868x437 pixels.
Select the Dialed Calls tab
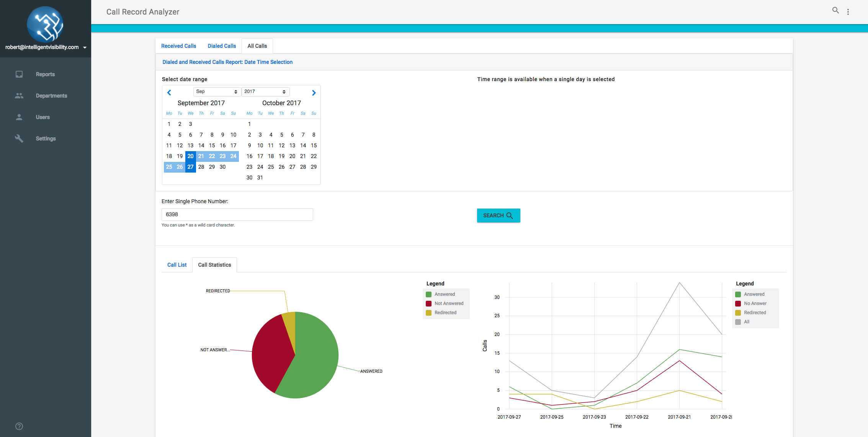(x=222, y=46)
